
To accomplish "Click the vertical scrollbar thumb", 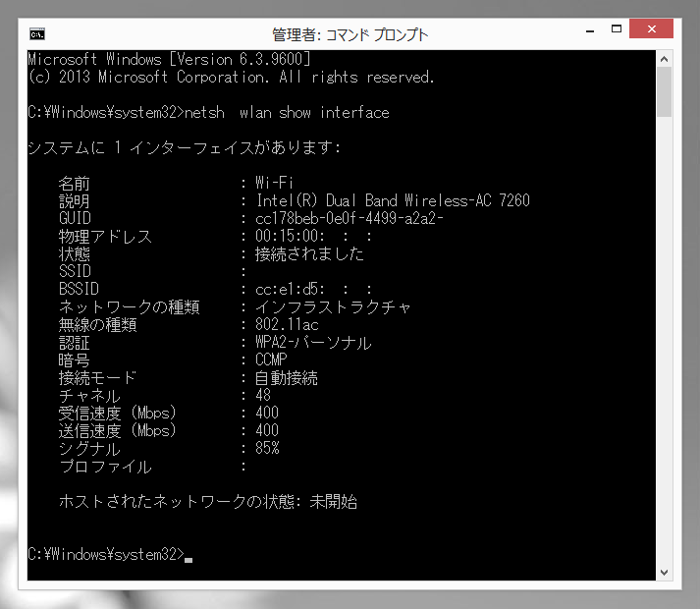I will click(665, 91).
